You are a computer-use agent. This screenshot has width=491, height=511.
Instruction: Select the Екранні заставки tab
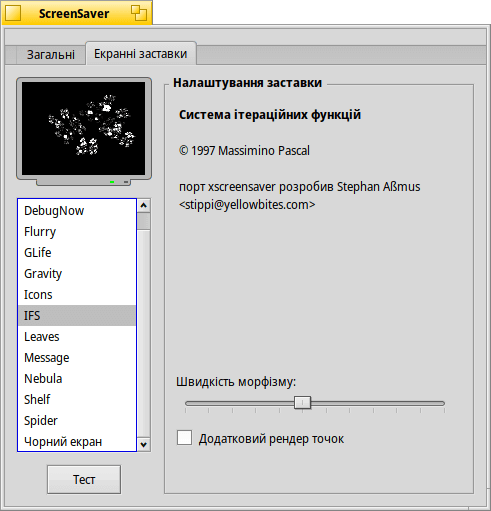[141, 54]
